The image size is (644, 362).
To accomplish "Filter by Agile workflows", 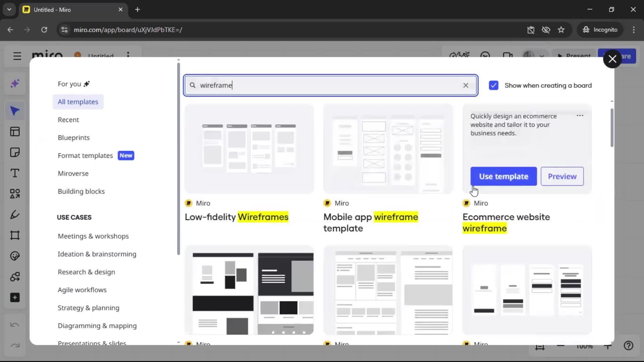I will tap(82, 290).
